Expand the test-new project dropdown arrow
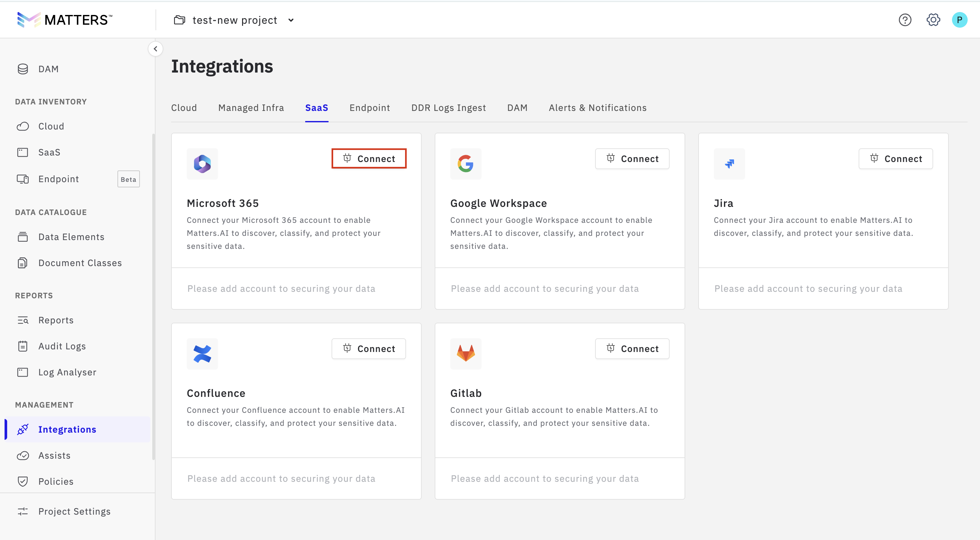This screenshot has width=980, height=540. coord(291,20)
